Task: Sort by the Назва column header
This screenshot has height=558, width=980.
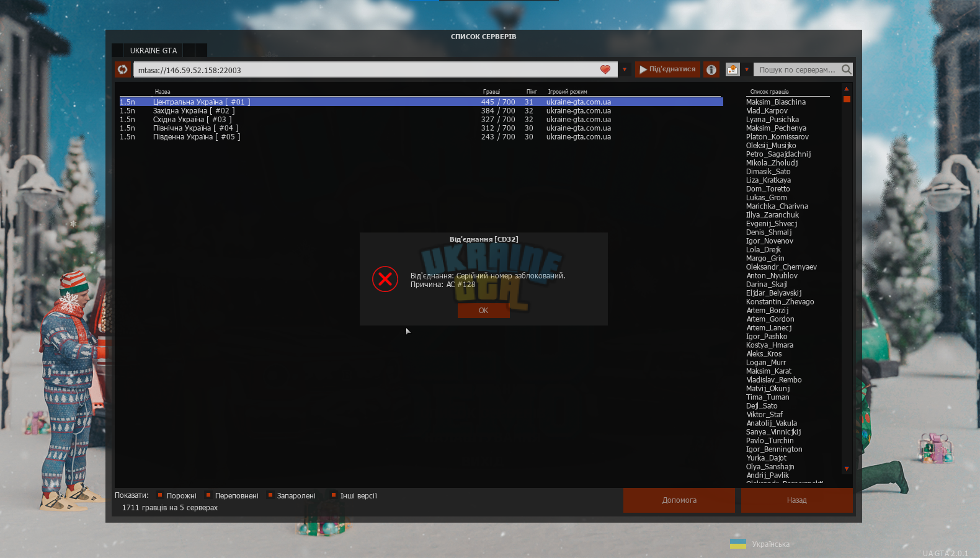Action: (x=163, y=91)
